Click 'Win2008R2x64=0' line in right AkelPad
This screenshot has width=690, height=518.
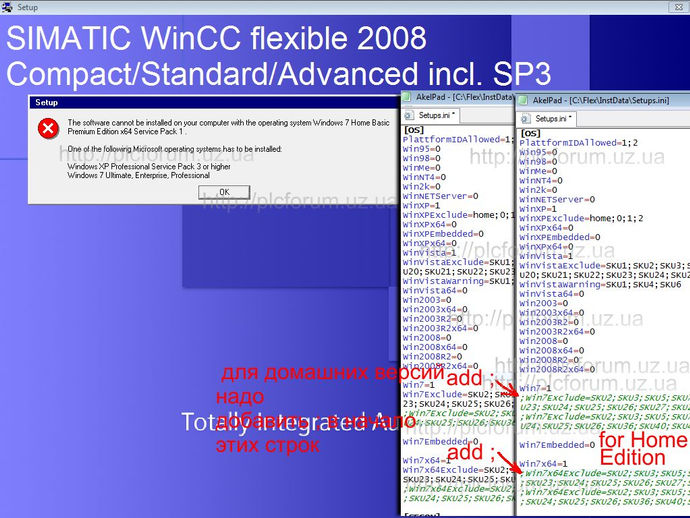(x=557, y=370)
